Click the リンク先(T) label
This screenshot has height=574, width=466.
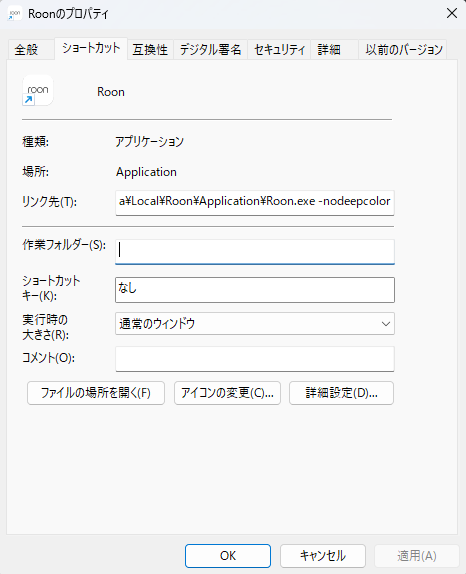click(x=49, y=202)
